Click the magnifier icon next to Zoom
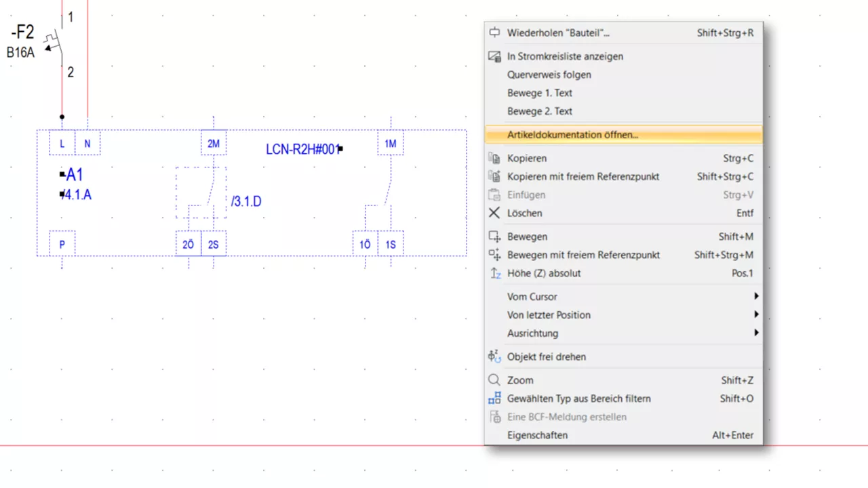The height and width of the screenshot is (488, 868). pyautogui.click(x=494, y=380)
